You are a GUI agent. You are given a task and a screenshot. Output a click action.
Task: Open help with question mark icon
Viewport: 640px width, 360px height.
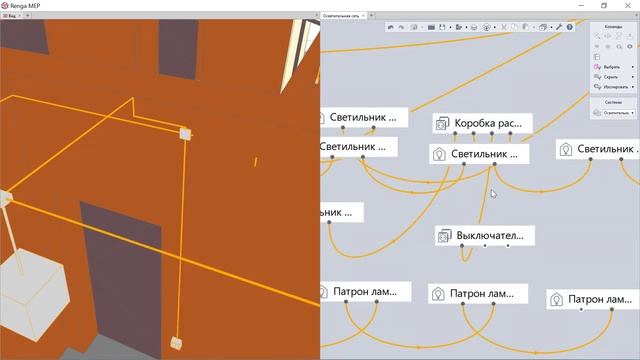(x=569, y=27)
